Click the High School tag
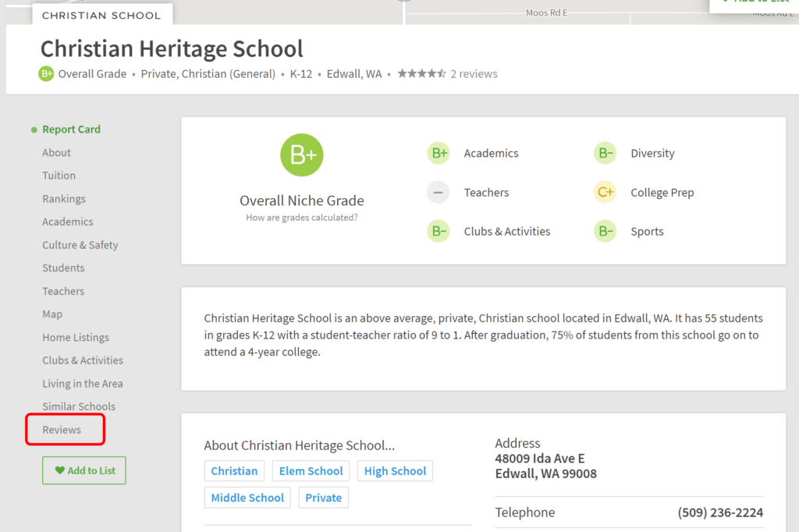The height and width of the screenshot is (532, 799). 395,471
